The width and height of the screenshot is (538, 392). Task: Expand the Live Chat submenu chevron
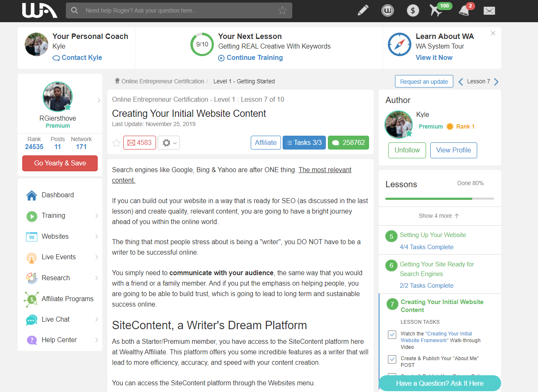(96, 320)
